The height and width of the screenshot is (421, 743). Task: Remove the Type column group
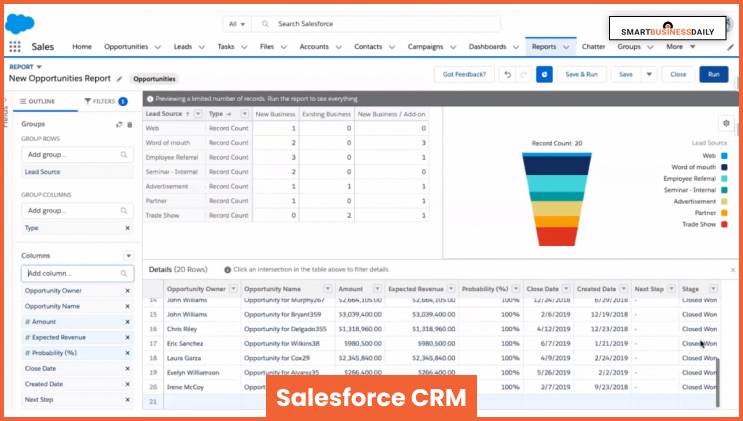coord(127,228)
